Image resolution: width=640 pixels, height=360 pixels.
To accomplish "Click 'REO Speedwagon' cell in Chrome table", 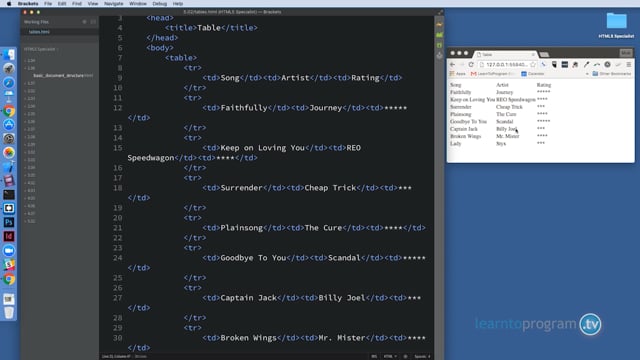I will click(516, 100).
